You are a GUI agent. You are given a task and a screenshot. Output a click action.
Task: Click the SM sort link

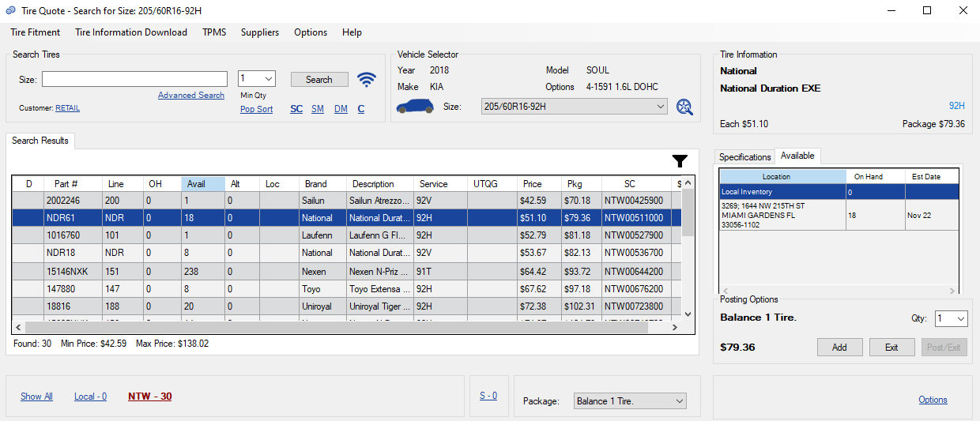click(x=318, y=110)
